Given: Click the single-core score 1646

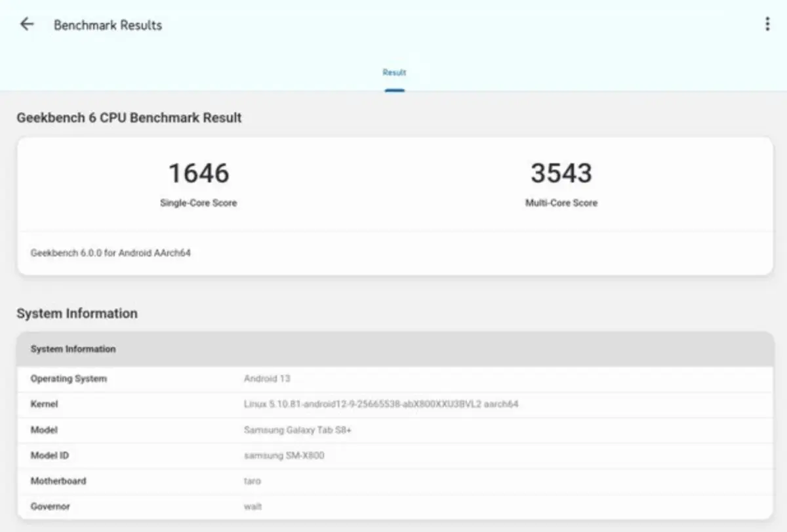Looking at the screenshot, I should pyautogui.click(x=199, y=173).
